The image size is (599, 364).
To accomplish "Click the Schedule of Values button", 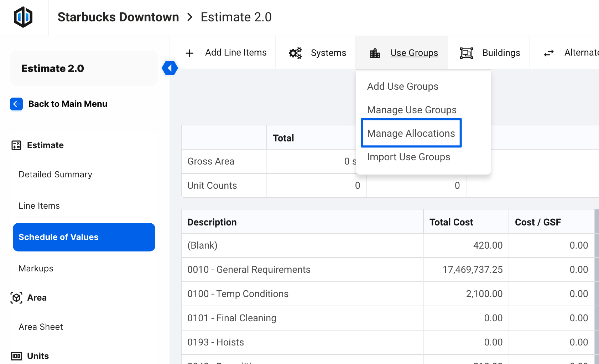I will tap(84, 237).
